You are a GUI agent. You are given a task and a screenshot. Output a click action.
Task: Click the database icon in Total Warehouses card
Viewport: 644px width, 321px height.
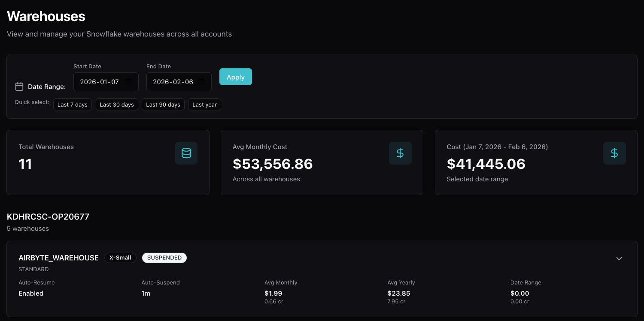(186, 153)
